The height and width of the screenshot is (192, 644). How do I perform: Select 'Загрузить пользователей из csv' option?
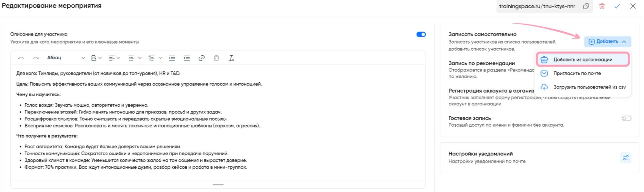click(589, 87)
